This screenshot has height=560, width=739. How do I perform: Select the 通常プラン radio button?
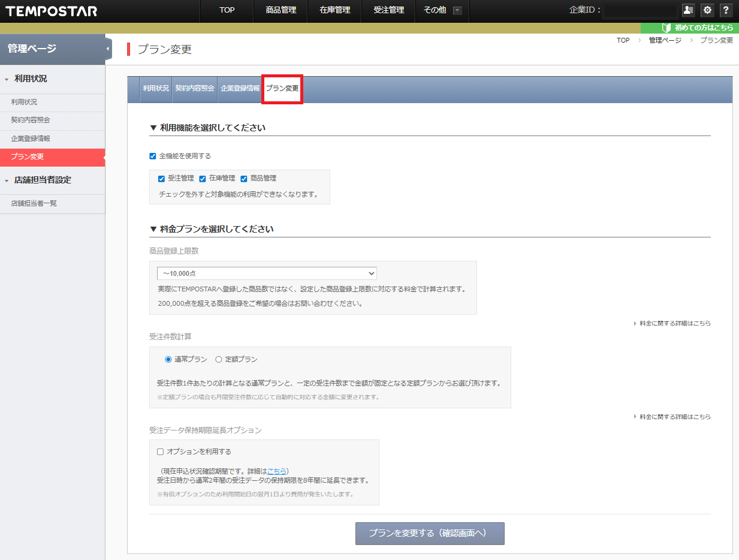point(168,360)
